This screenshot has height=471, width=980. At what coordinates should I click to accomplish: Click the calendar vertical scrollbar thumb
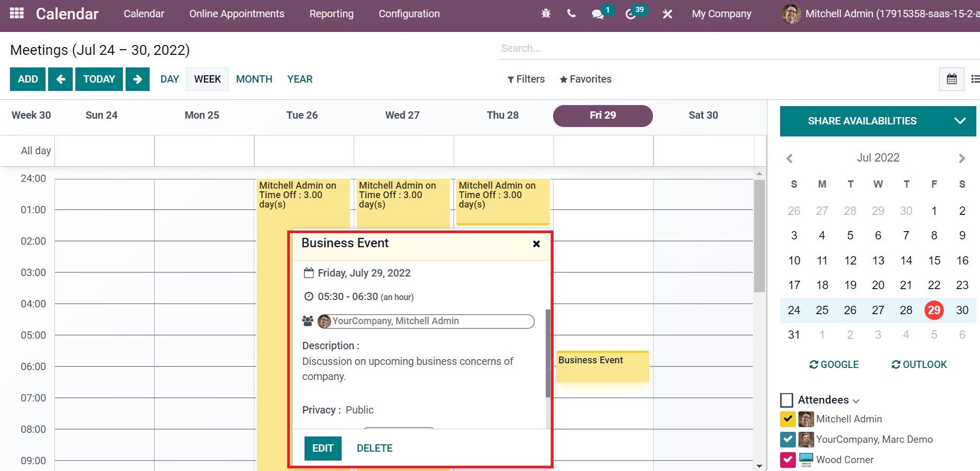tap(759, 235)
